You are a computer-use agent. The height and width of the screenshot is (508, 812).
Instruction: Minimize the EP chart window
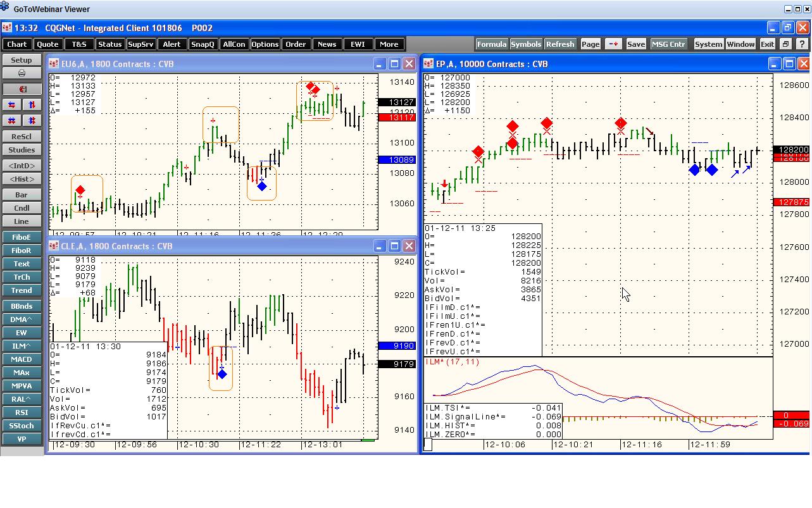coord(775,64)
